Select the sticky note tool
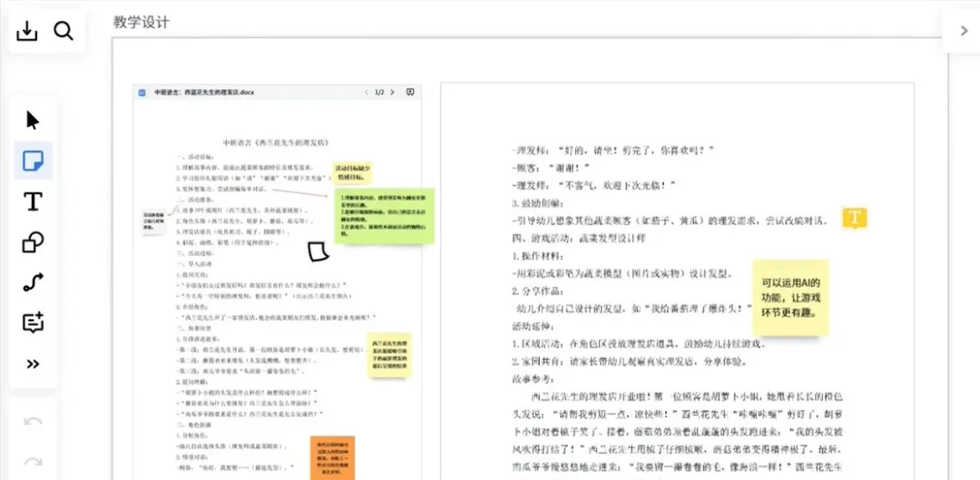 click(34, 162)
